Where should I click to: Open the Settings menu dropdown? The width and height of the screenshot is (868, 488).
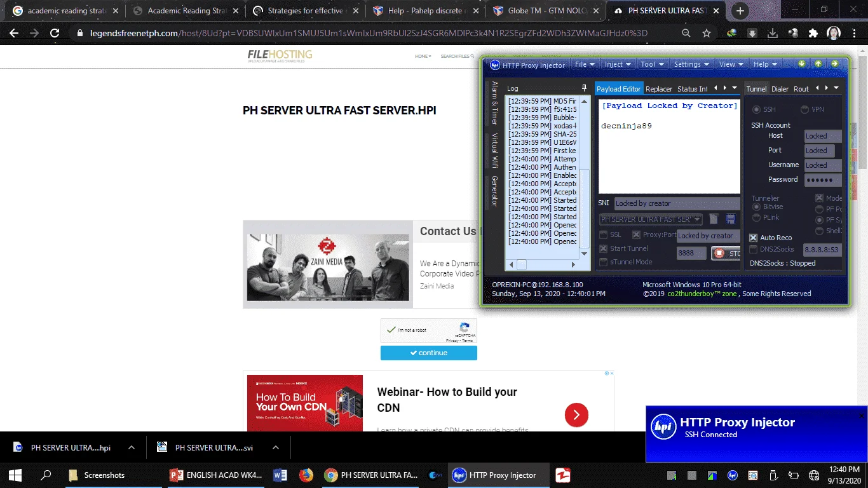pos(692,64)
